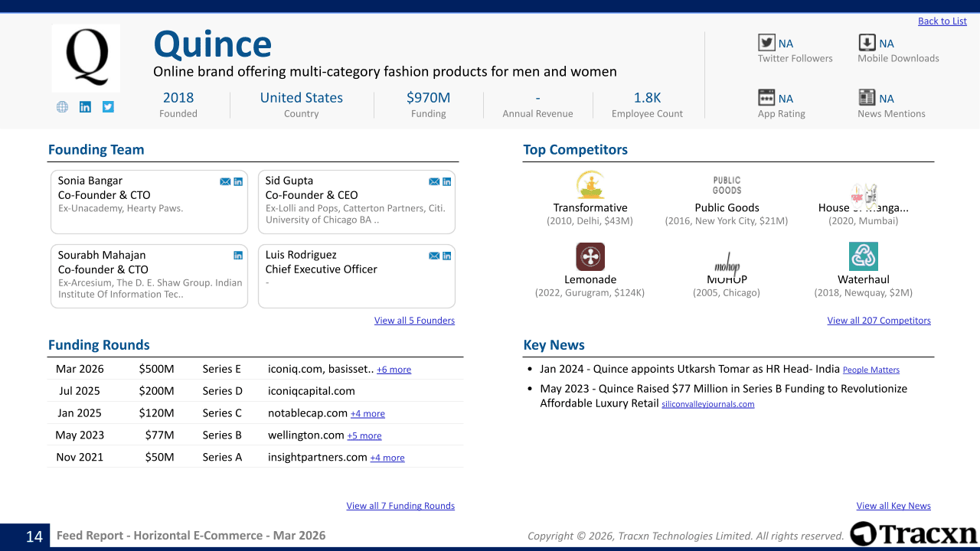Go Back to List
Image resolution: width=980 pixels, height=551 pixels.
pyautogui.click(x=942, y=21)
